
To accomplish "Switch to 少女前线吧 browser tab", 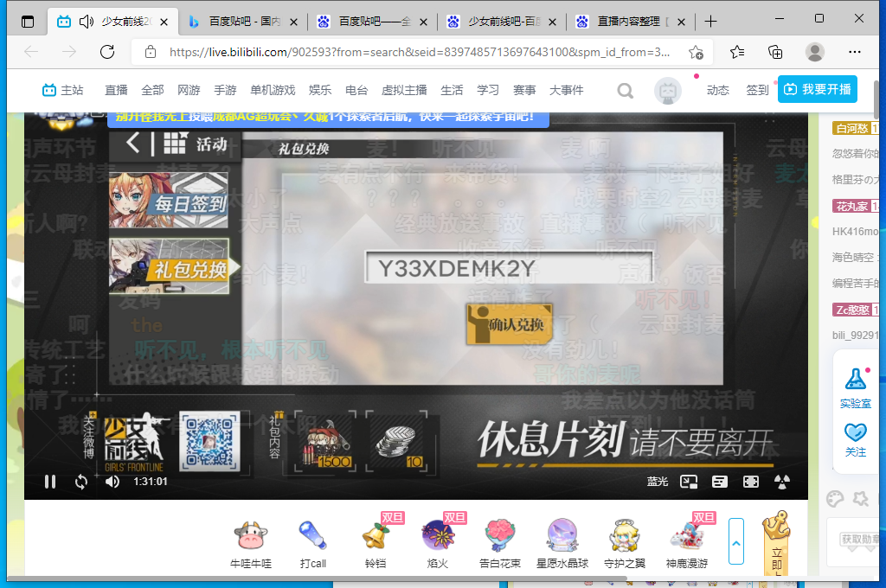I will coord(501,22).
